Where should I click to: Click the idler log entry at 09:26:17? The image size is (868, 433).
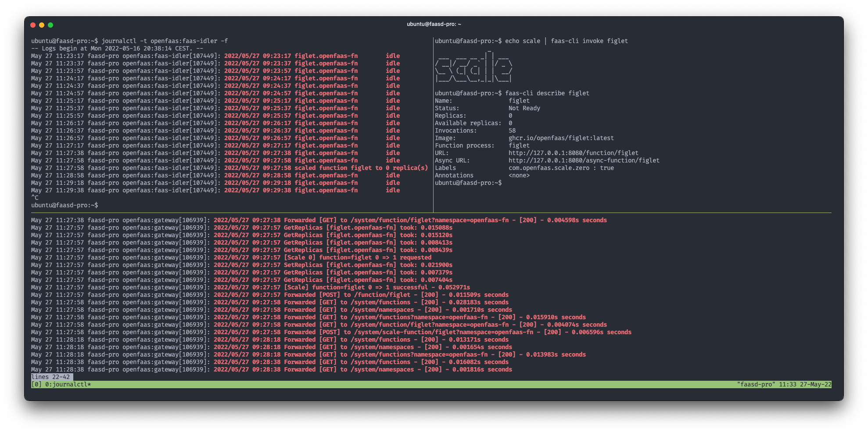[x=215, y=123]
